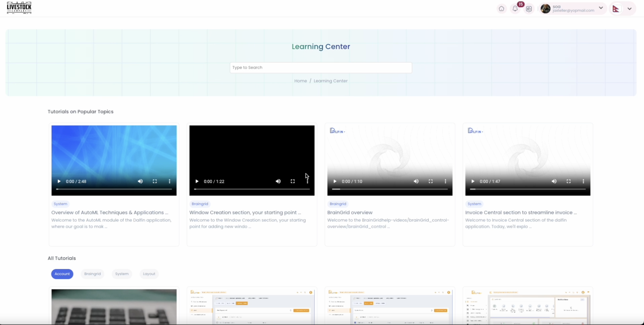This screenshot has width=644, height=325.
Task: Play the AutoML Techniques overview video
Action: pos(59,181)
